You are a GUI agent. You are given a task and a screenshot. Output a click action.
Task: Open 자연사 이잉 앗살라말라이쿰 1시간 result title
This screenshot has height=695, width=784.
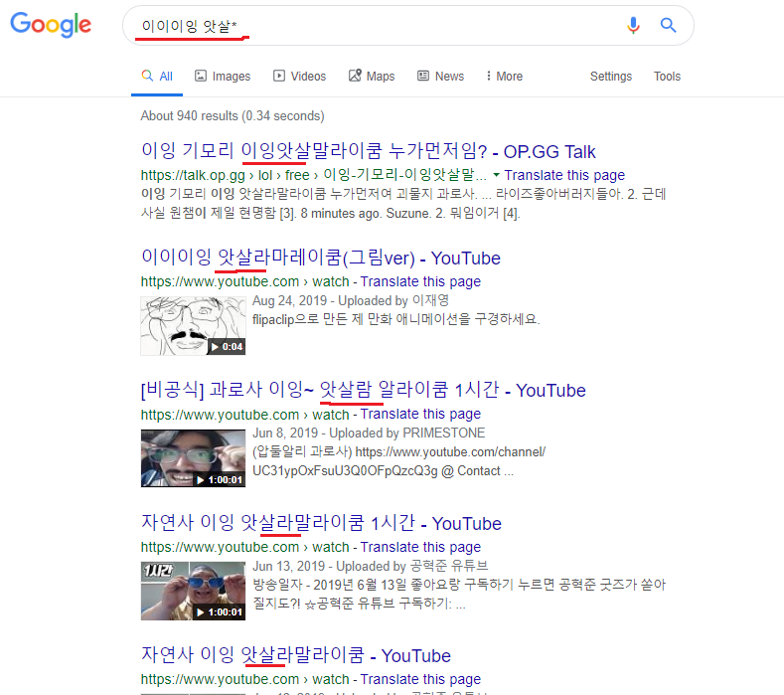(x=321, y=523)
